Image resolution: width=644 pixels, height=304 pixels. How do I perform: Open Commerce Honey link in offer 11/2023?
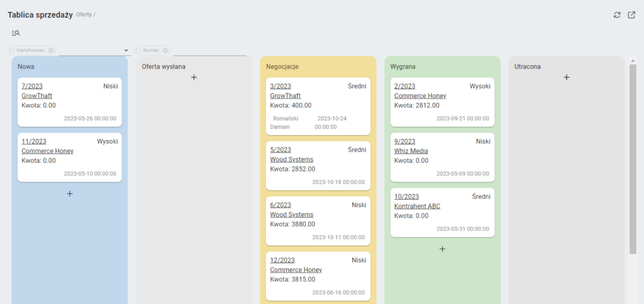47,151
